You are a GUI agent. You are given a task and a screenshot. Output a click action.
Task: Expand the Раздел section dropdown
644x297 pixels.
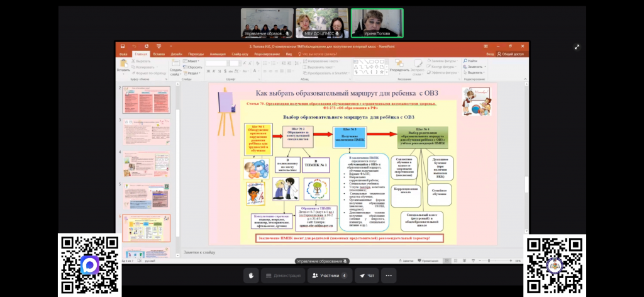tap(194, 72)
